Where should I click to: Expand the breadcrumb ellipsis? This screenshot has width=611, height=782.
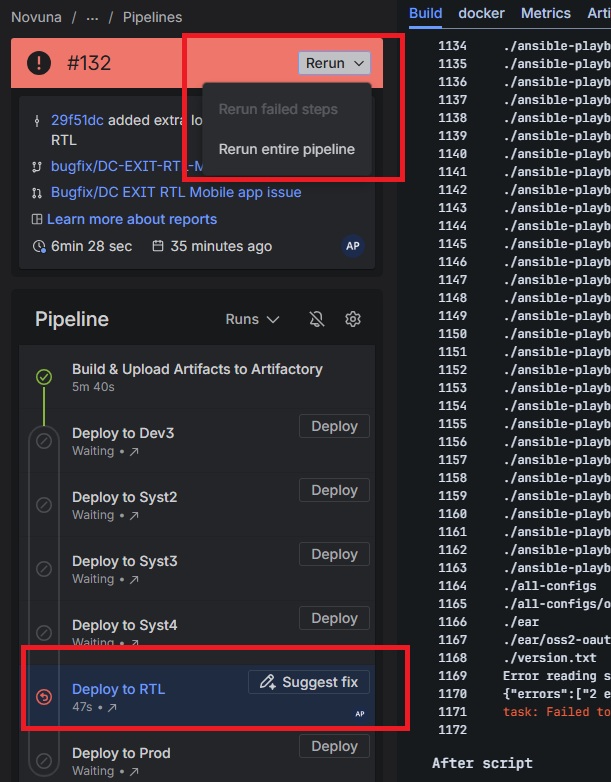(92, 17)
